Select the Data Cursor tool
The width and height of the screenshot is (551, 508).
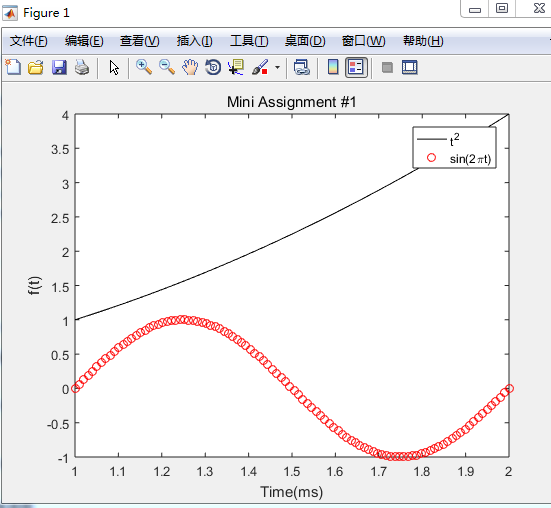click(236, 67)
